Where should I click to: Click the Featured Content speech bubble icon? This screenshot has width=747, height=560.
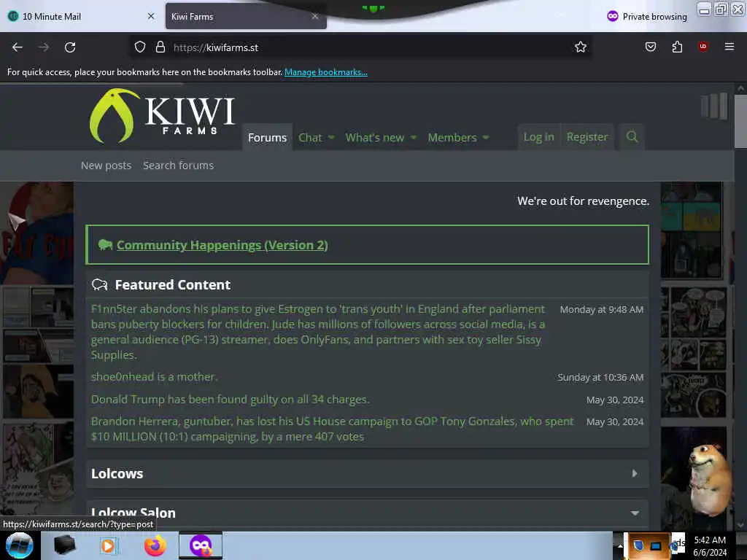[99, 285]
